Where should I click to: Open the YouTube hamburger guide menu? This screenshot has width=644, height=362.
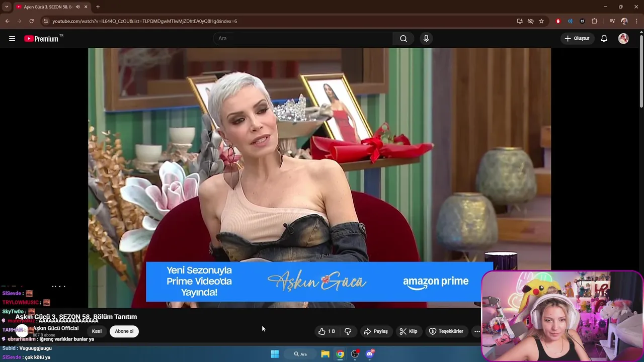(12, 39)
